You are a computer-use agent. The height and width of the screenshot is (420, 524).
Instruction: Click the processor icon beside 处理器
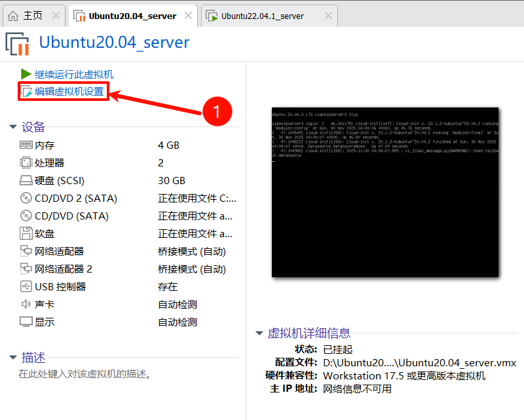pyautogui.click(x=26, y=162)
